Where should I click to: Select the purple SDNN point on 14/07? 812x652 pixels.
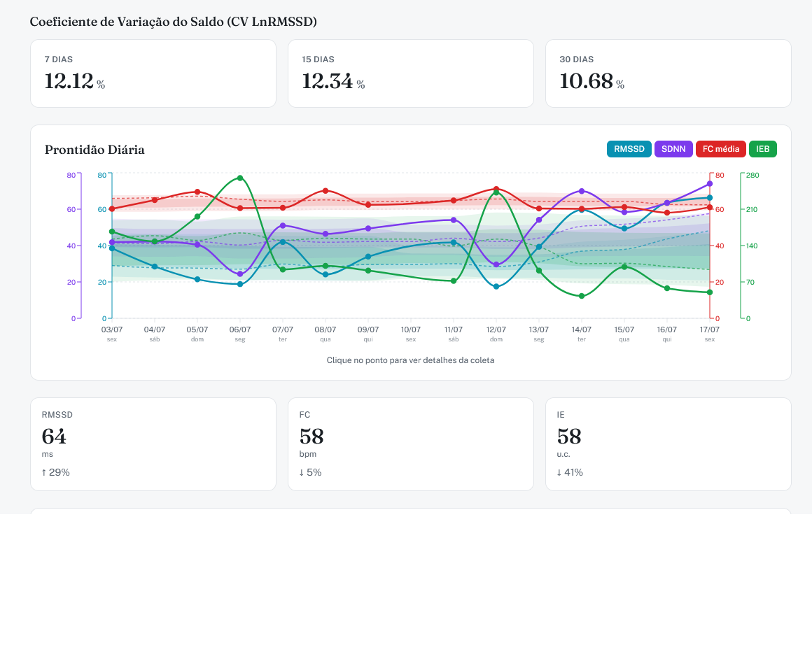coord(582,191)
